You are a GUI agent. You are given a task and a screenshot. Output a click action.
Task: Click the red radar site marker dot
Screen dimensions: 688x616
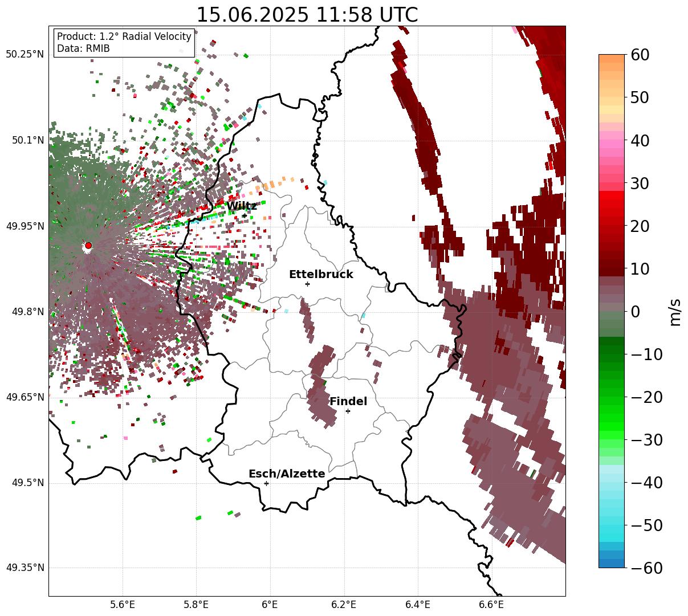coord(88,246)
